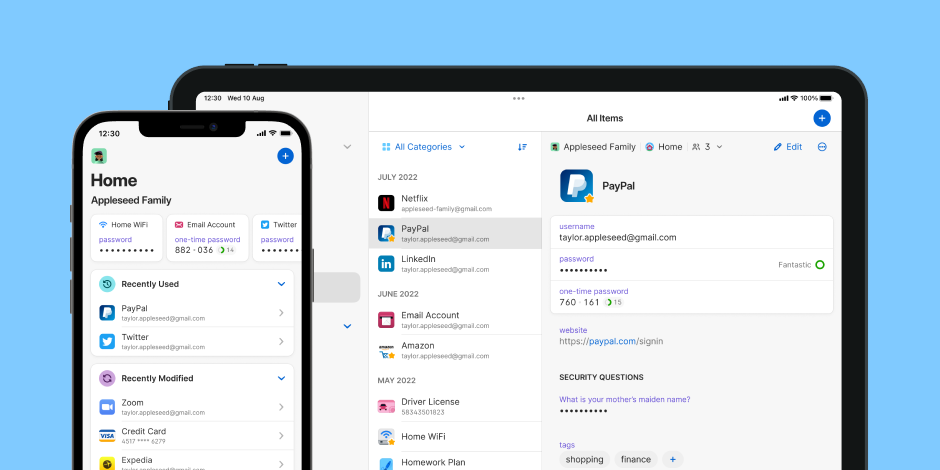Click the All Items title
940x470 pixels.
pos(605,118)
